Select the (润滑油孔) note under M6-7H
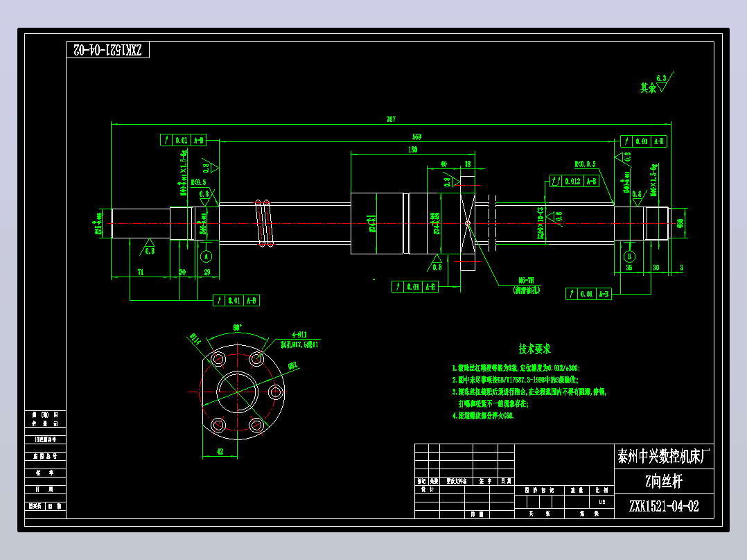 [x=527, y=290]
